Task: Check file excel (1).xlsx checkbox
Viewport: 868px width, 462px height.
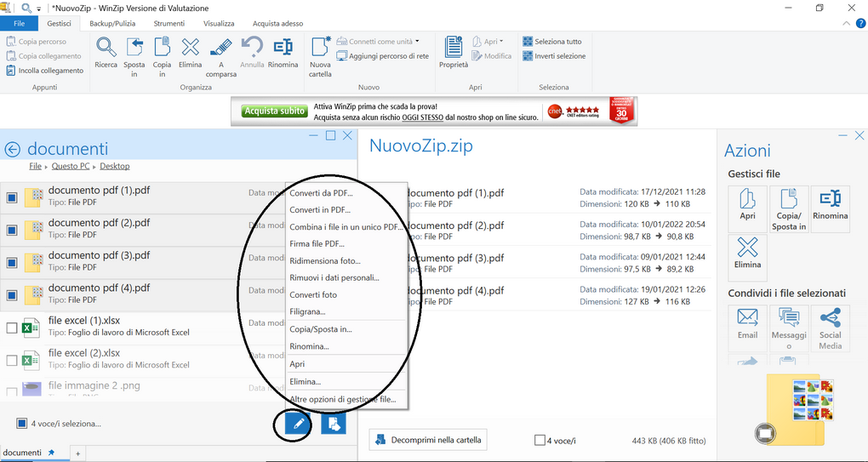Action: (x=12, y=328)
